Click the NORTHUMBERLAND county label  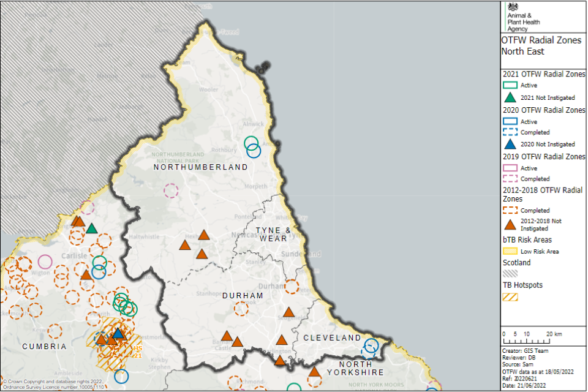(200, 167)
